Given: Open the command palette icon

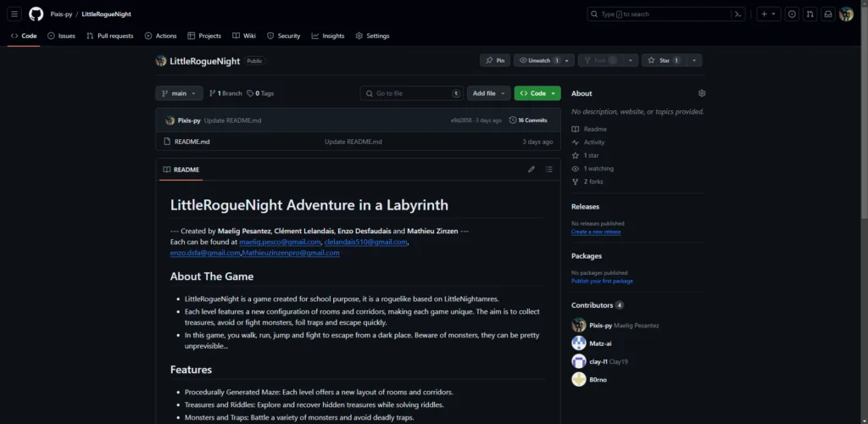Looking at the screenshot, I should [738, 14].
